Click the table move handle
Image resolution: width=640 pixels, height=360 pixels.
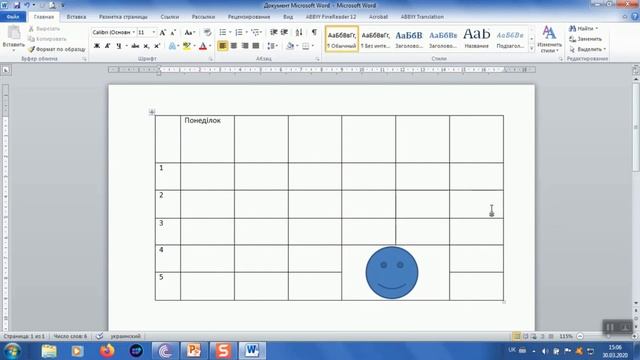click(x=152, y=112)
